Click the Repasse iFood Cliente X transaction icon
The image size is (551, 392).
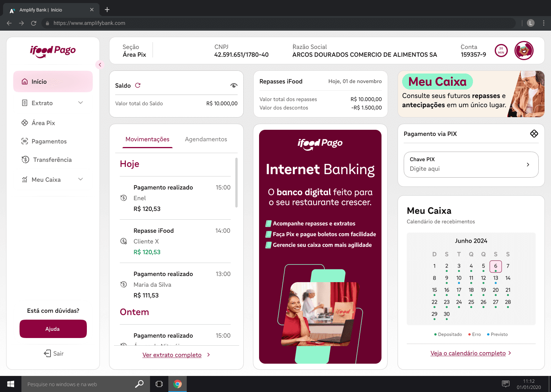tap(124, 241)
